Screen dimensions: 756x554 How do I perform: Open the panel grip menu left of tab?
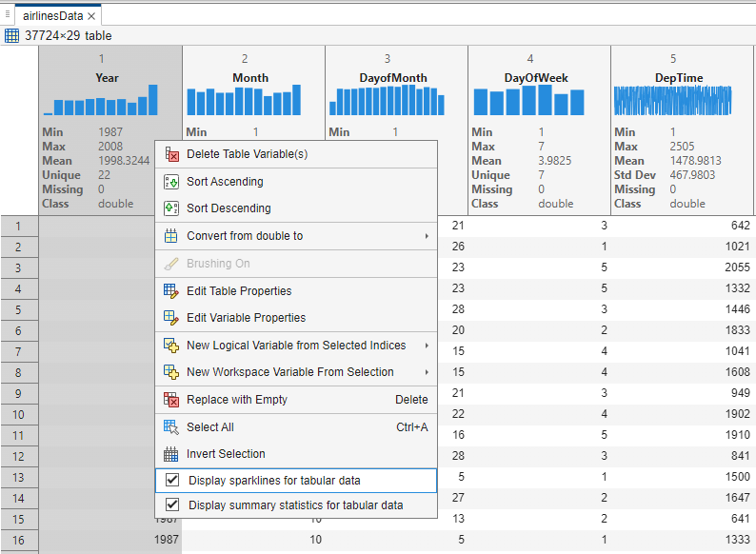point(8,13)
